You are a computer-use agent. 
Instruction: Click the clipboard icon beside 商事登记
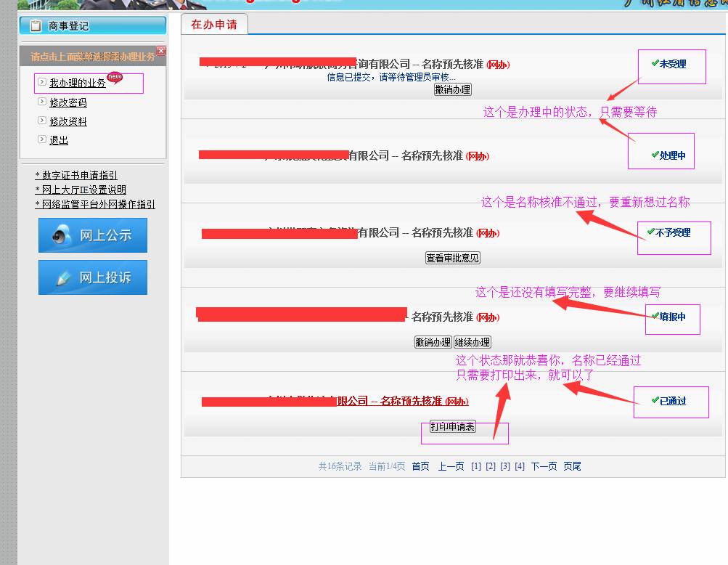click(35, 26)
